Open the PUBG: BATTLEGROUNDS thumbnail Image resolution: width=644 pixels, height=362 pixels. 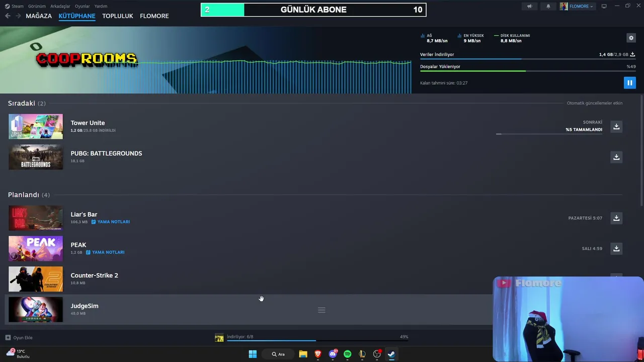click(36, 157)
